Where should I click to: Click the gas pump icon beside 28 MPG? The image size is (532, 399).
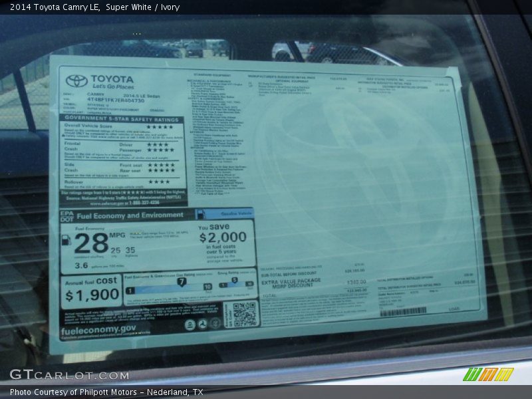66,240
